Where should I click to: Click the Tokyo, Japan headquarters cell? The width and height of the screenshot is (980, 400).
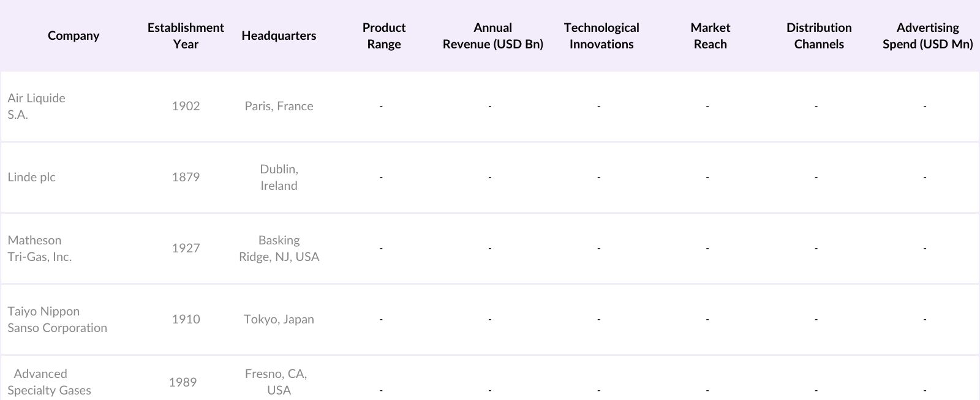(279, 319)
